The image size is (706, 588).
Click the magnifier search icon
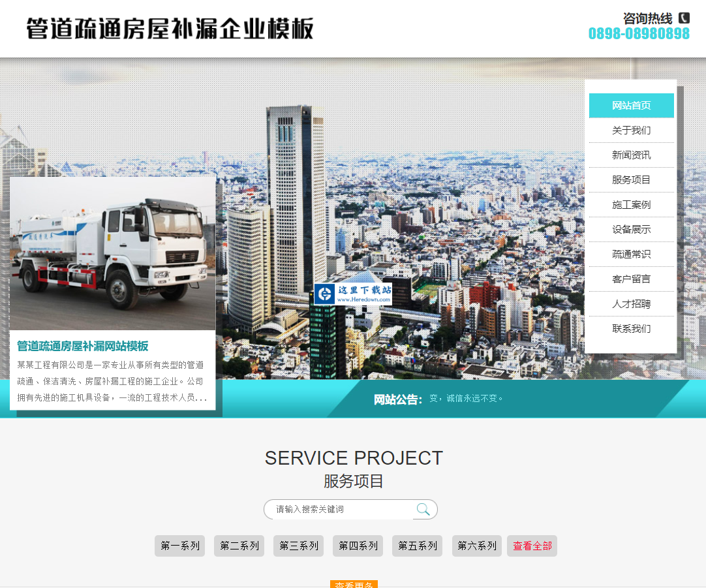pyautogui.click(x=423, y=509)
